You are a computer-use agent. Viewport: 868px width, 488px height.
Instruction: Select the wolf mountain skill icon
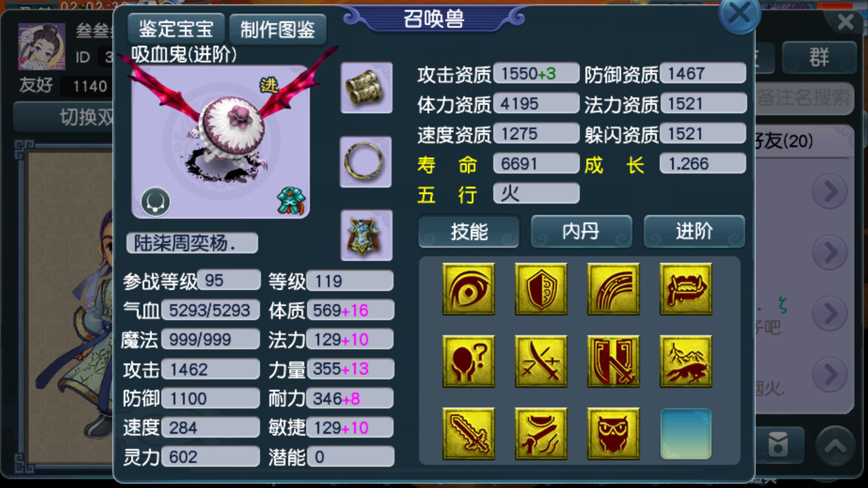coord(686,361)
